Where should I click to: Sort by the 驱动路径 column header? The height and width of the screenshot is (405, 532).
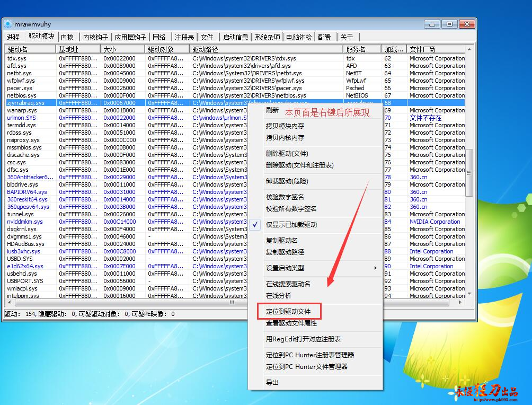(x=267, y=49)
